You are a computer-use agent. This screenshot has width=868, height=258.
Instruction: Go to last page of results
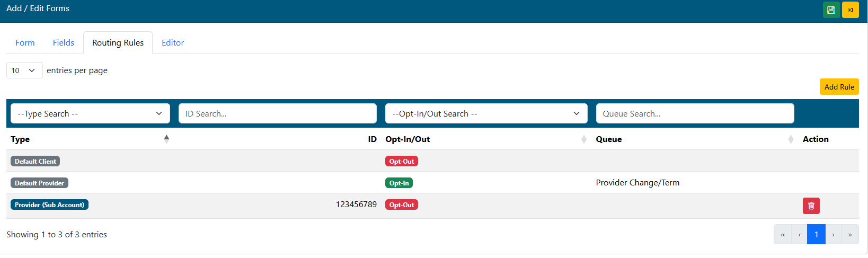tap(849, 235)
